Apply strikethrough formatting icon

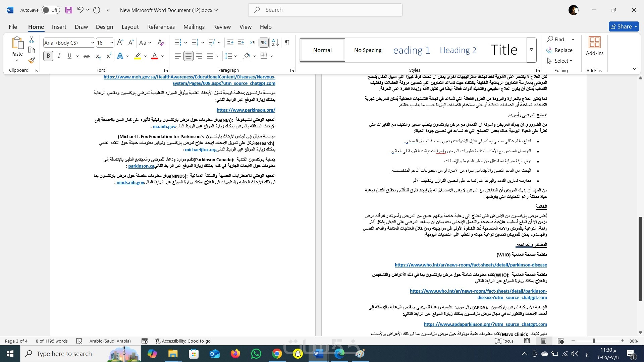[87, 56]
